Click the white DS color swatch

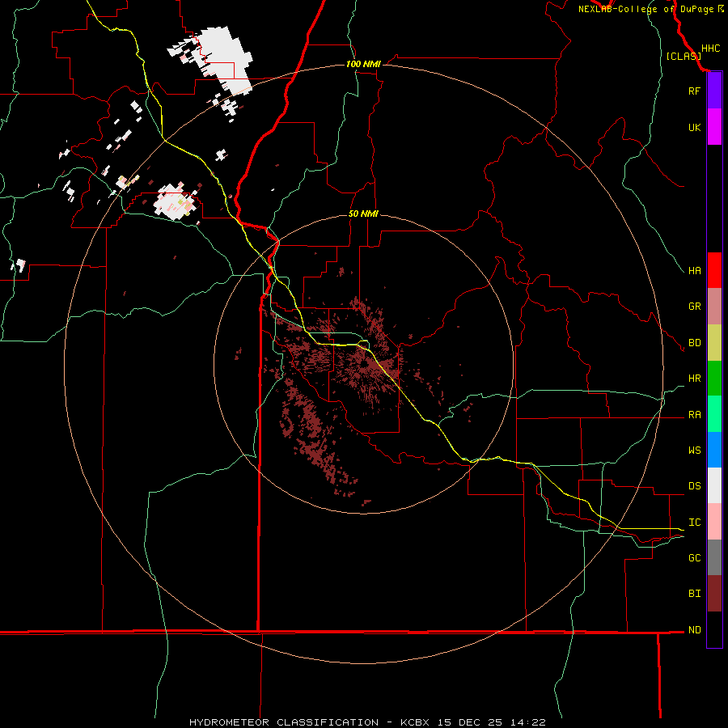(714, 485)
